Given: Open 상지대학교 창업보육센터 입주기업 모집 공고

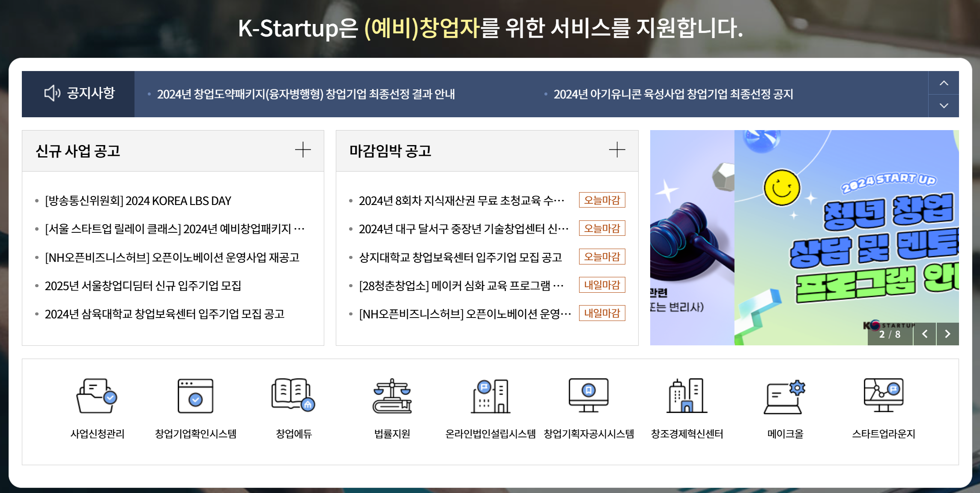Looking at the screenshot, I should click(460, 258).
